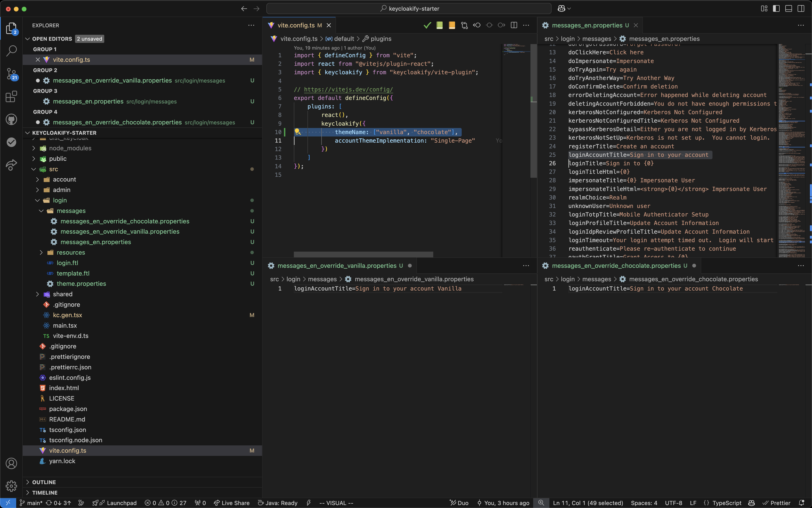812x508 pixels.
Task: Open the Source Control view
Action: (x=11, y=74)
